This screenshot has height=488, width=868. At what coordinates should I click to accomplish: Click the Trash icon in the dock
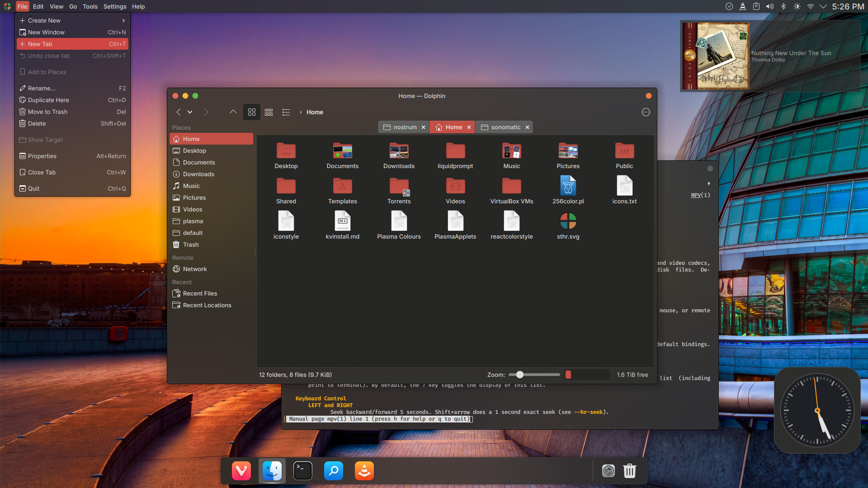(x=629, y=470)
